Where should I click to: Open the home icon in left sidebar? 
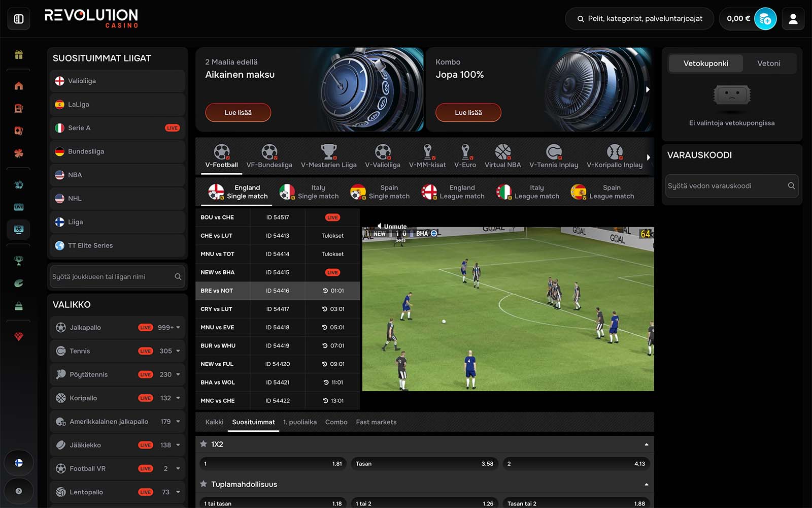(x=19, y=86)
